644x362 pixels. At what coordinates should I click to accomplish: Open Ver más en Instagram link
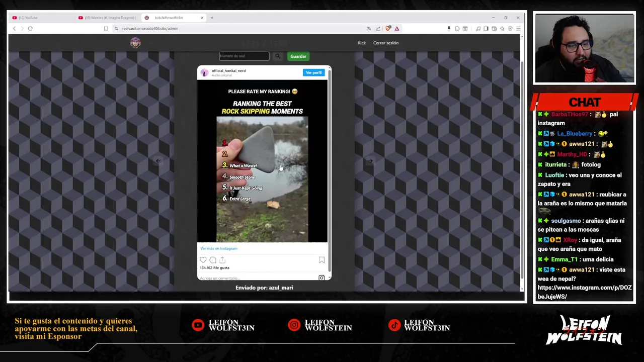(219, 248)
